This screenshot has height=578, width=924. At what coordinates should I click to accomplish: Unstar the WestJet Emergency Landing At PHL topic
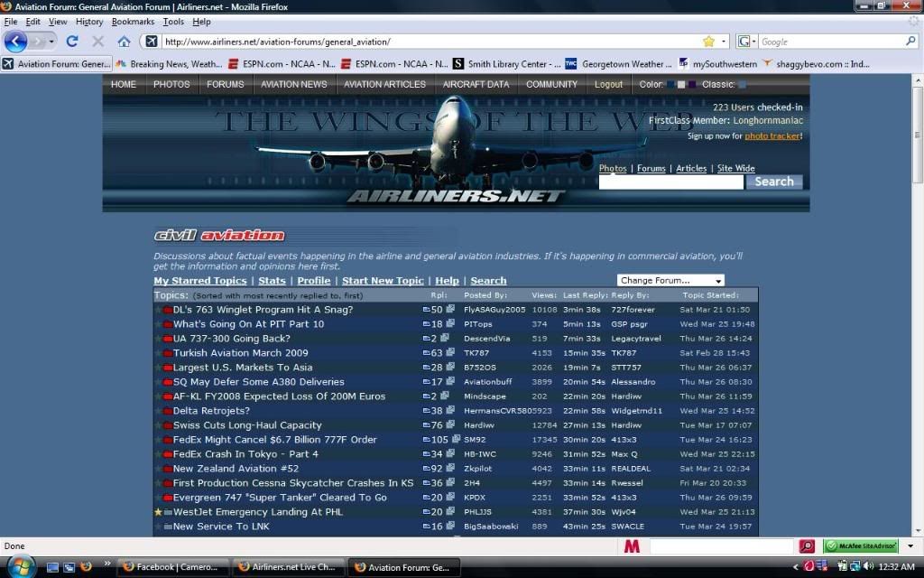pyautogui.click(x=158, y=512)
